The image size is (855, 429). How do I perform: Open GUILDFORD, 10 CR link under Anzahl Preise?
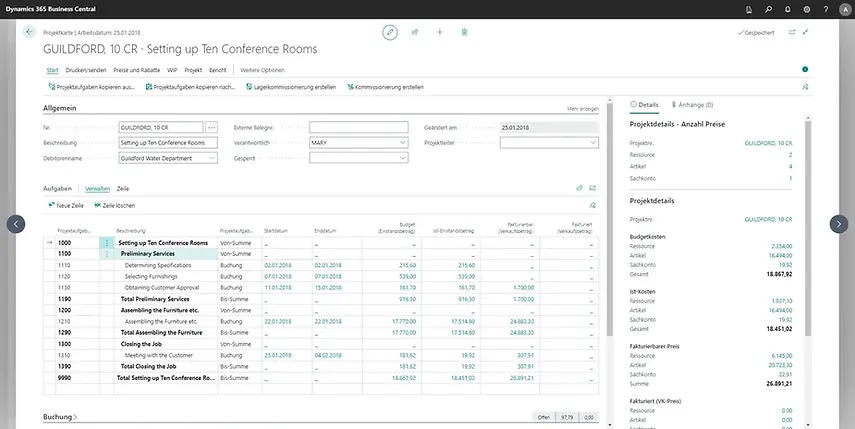pos(768,143)
